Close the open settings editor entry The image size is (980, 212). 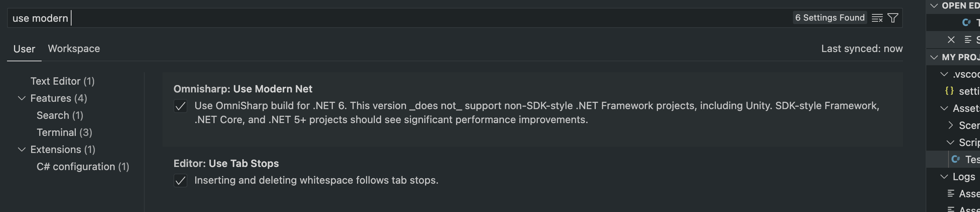coord(951,40)
